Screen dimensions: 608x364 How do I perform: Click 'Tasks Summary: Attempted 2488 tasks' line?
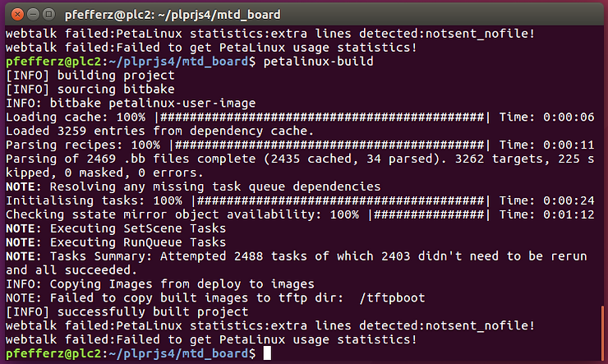[x=297, y=256]
